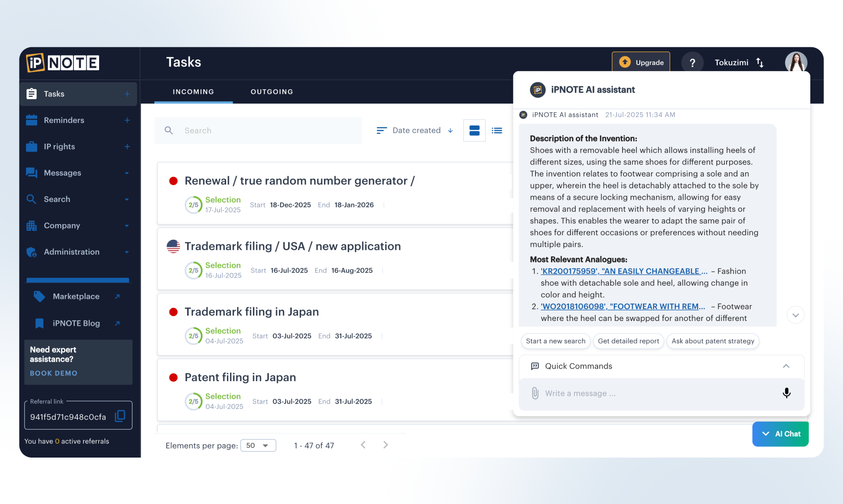The image size is (843, 504).
Task: Collapse the Quick Commands section
Action: (786, 366)
